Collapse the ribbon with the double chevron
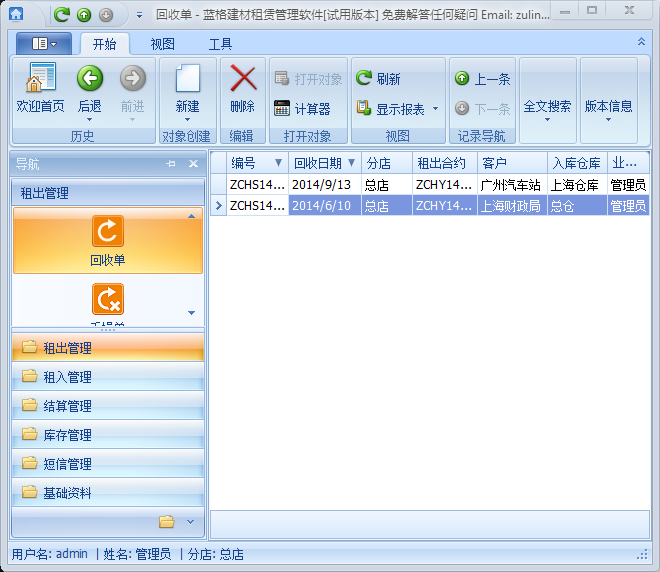Screen dimensions: 660x572 [x=641, y=41]
